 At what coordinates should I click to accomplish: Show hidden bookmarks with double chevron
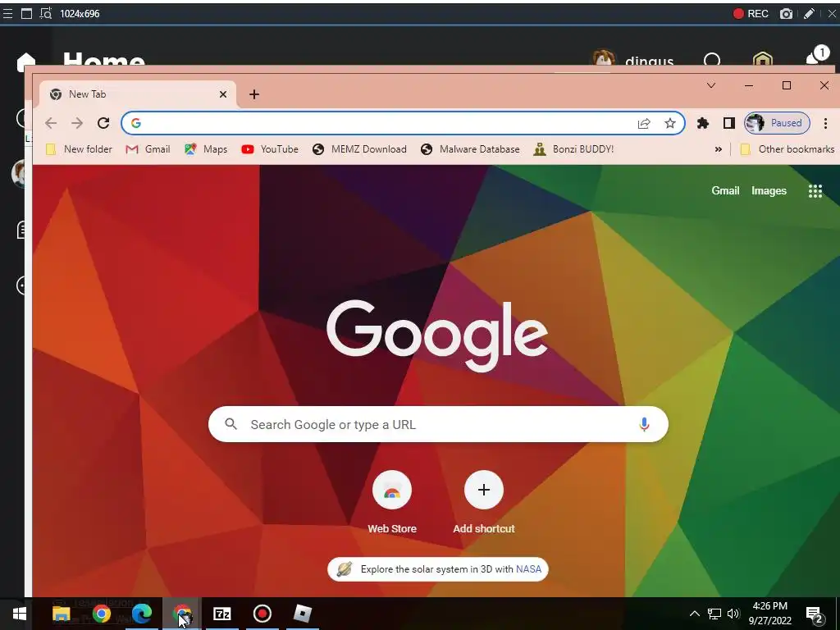pyautogui.click(x=719, y=149)
